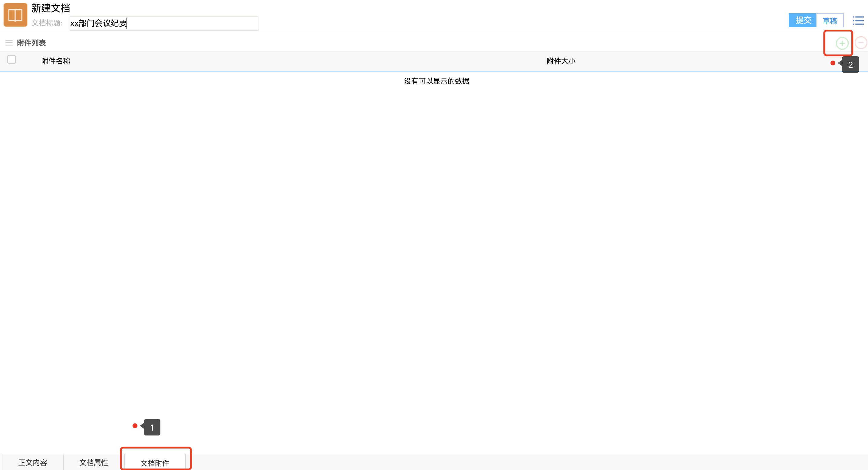Click the 附件列表 panel title
The height and width of the screenshot is (470, 868).
31,43
